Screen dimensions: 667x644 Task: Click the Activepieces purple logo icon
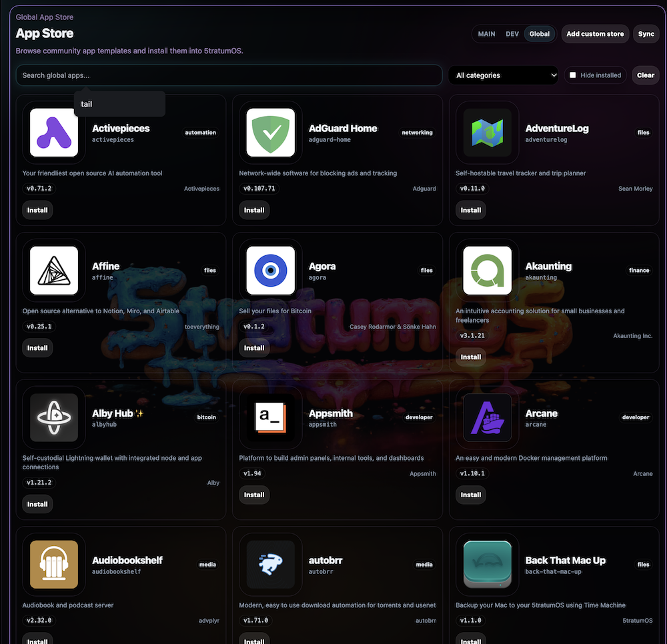tap(54, 132)
